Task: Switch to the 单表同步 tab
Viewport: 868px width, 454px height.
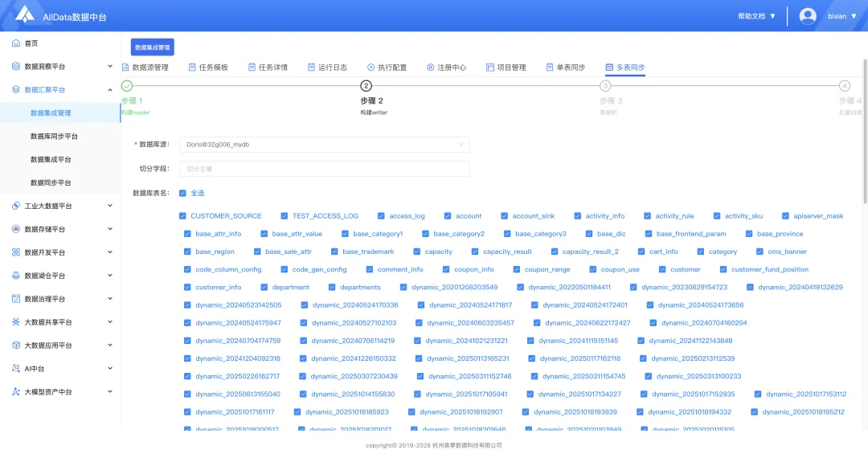Action: click(x=566, y=67)
